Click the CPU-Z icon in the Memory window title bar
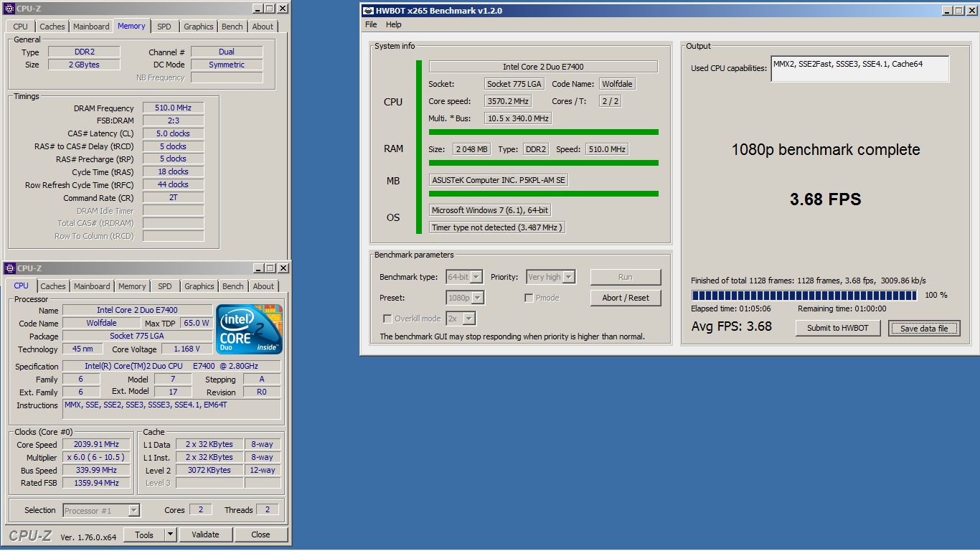 9,9
